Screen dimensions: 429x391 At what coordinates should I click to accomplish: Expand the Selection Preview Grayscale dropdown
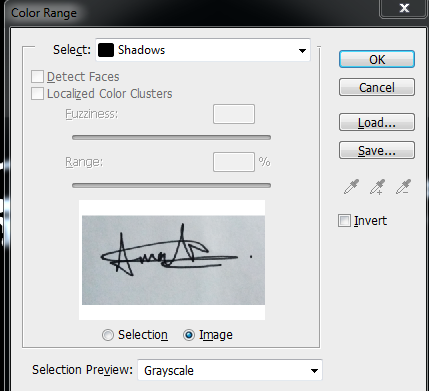[x=230, y=370]
